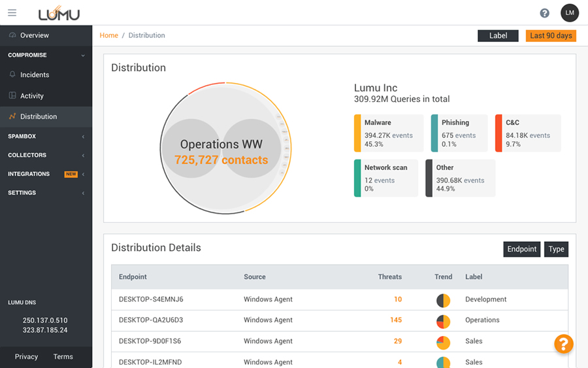The height and width of the screenshot is (368, 588).
Task: Open the hamburger menu icon
Action: click(x=12, y=13)
